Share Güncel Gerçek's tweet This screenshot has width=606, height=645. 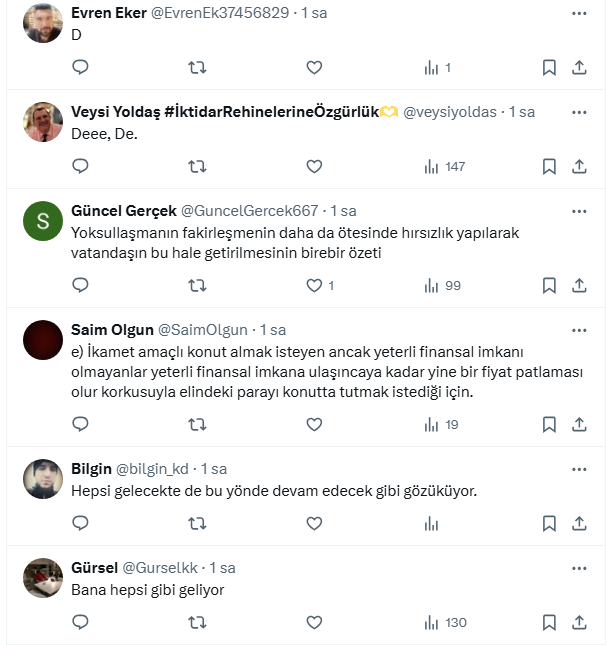click(x=579, y=286)
